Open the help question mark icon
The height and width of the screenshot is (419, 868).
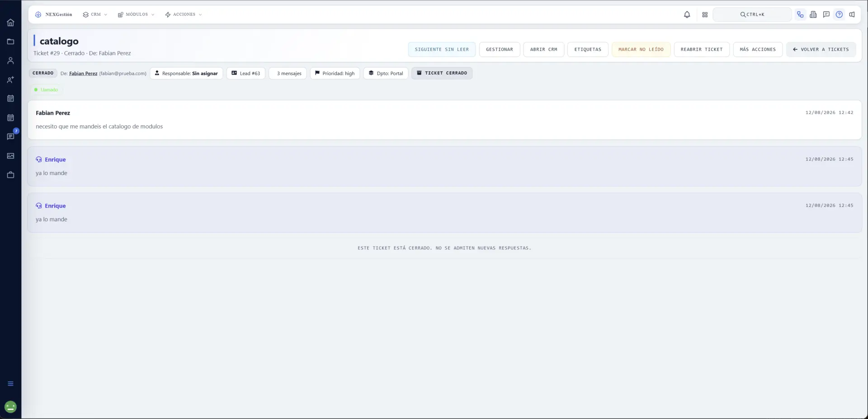pos(839,14)
